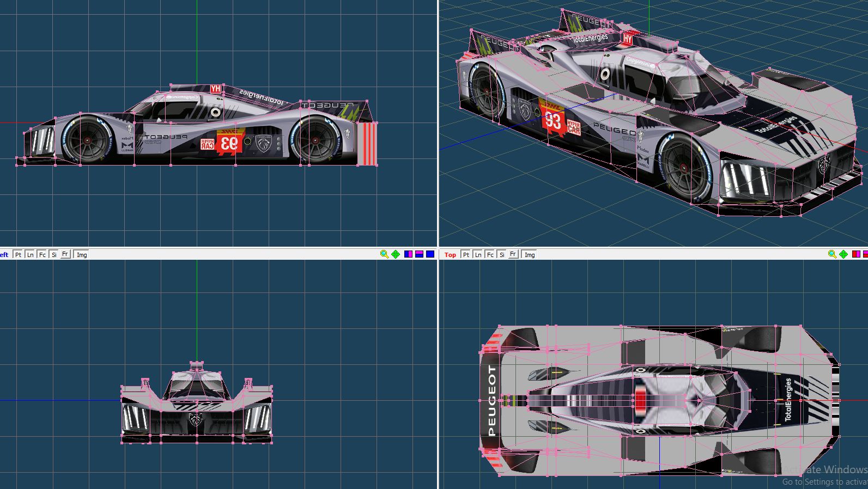Select the blue horizontal split layout icon

419,254
